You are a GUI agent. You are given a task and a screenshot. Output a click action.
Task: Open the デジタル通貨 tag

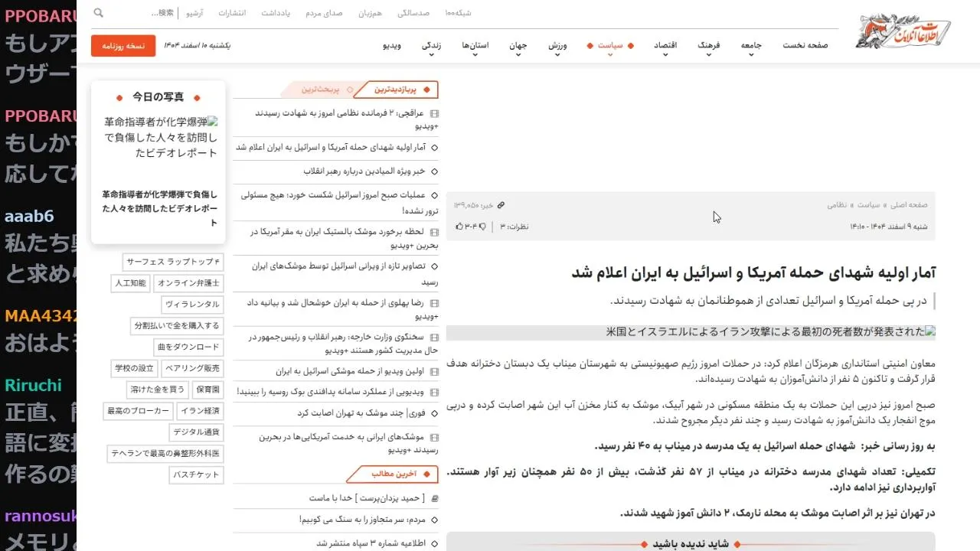pyautogui.click(x=197, y=432)
